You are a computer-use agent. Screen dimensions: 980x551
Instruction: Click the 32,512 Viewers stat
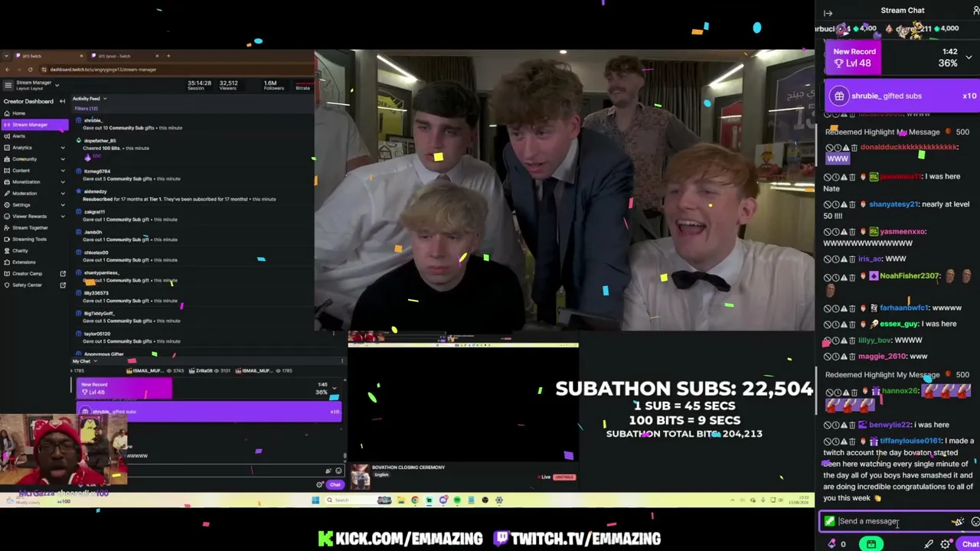coord(228,85)
